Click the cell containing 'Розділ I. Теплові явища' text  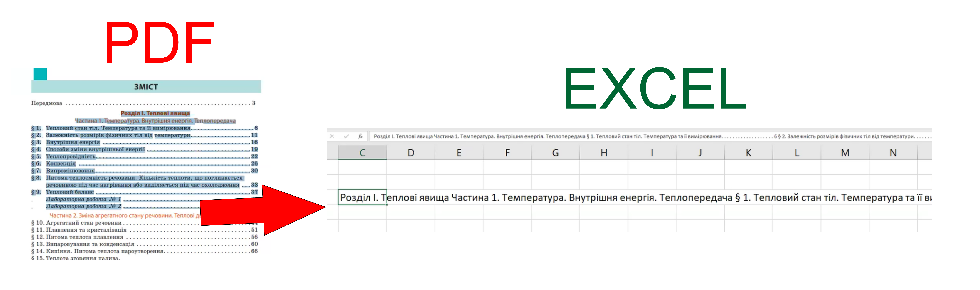(363, 197)
